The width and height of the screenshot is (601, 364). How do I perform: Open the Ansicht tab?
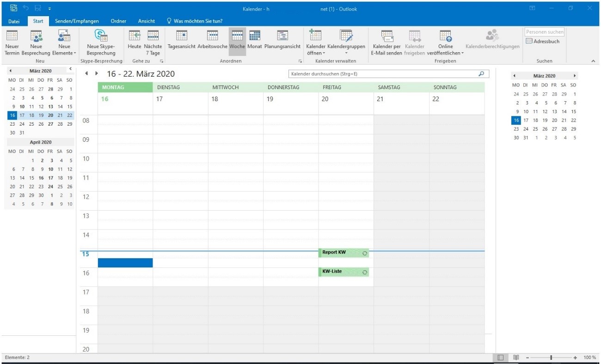pos(147,21)
